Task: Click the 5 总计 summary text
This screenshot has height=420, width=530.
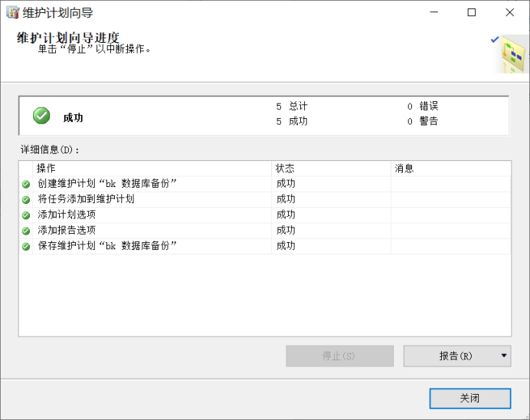Action: point(292,107)
